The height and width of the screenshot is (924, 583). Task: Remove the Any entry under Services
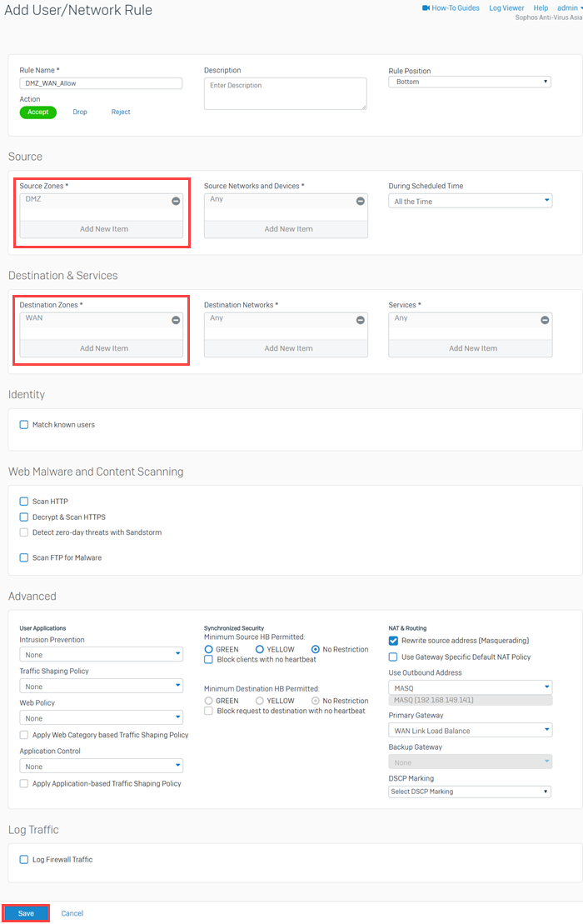pyautogui.click(x=544, y=319)
